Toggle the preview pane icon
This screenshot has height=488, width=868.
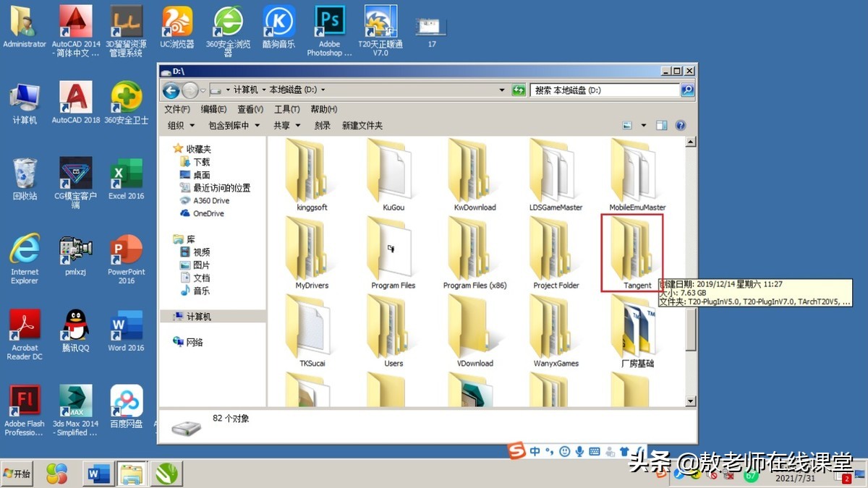click(x=660, y=124)
